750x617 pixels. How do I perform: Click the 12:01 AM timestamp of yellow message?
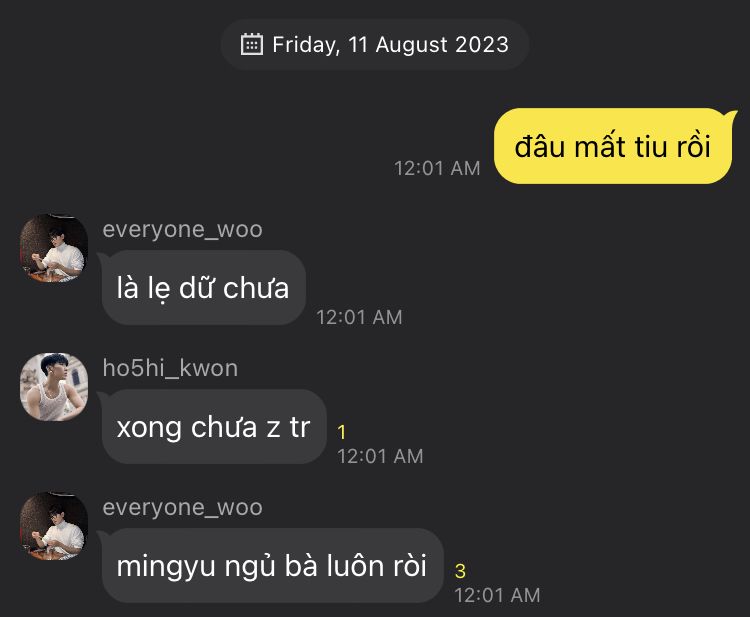437,168
